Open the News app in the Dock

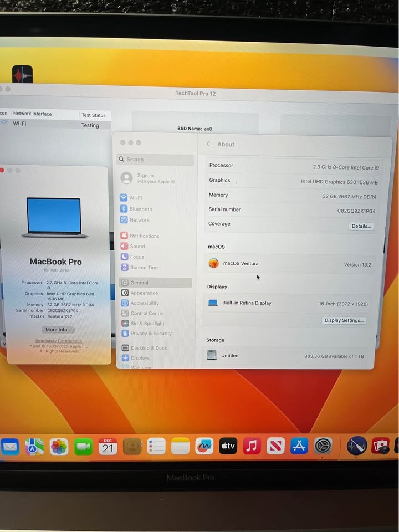[x=275, y=446]
